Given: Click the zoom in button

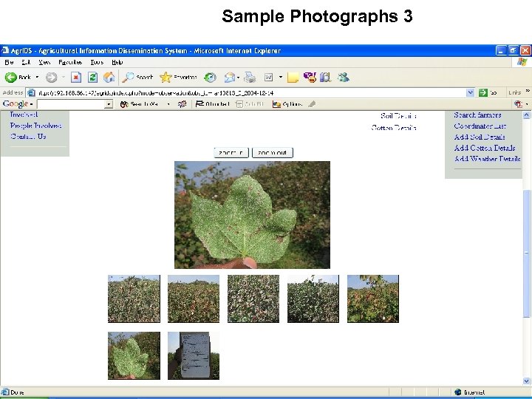Looking at the screenshot, I should 231,153.
